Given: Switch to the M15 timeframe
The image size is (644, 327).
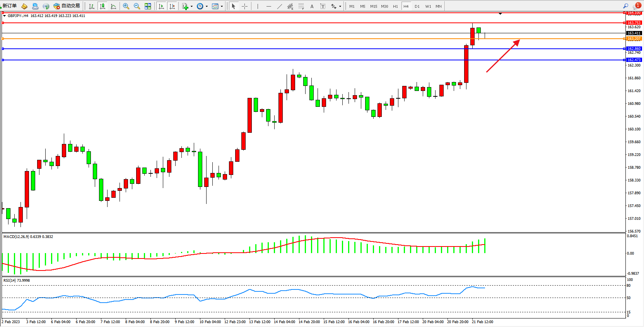Looking at the screenshot, I should [x=373, y=6].
